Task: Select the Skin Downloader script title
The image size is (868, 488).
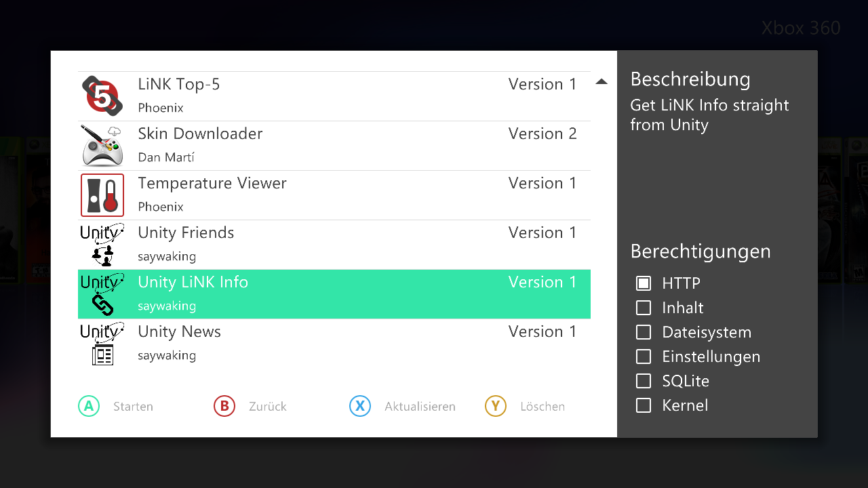Action: click(x=200, y=134)
